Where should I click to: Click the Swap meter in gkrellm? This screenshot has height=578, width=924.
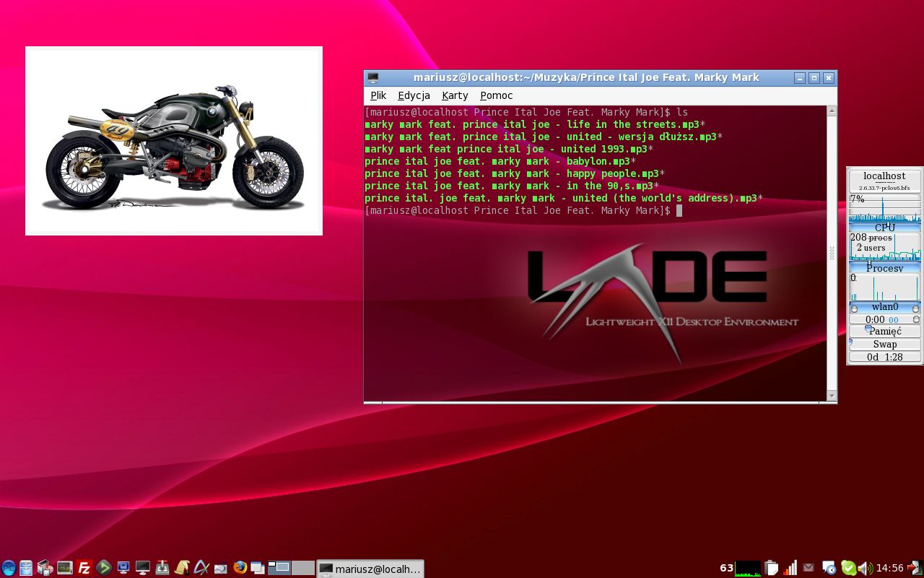pos(884,344)
